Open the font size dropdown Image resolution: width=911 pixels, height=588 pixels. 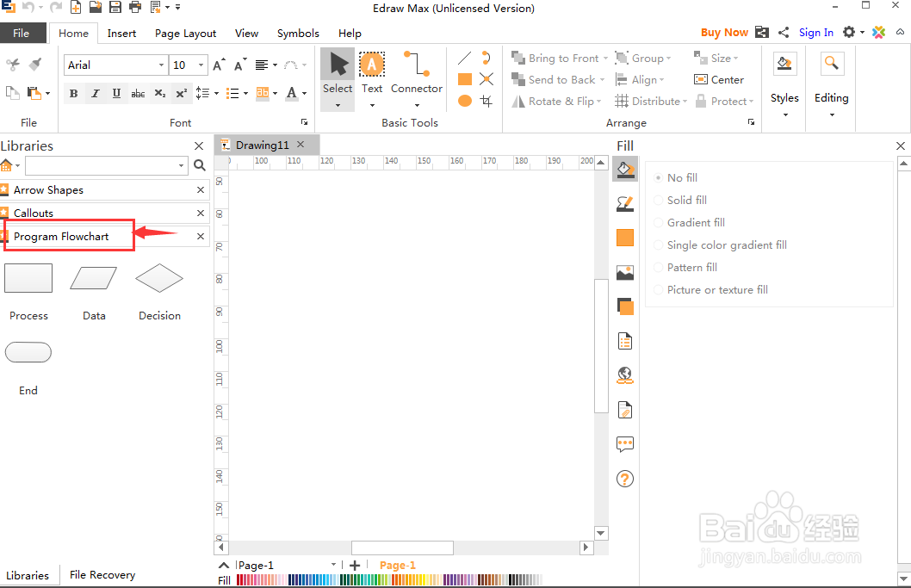pyautogui.click(x=201, y=65)
